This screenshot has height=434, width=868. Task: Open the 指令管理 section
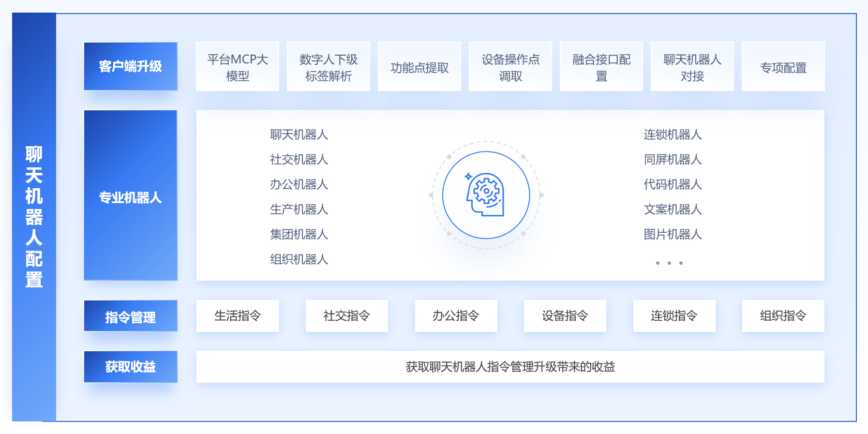click(131, 316)
